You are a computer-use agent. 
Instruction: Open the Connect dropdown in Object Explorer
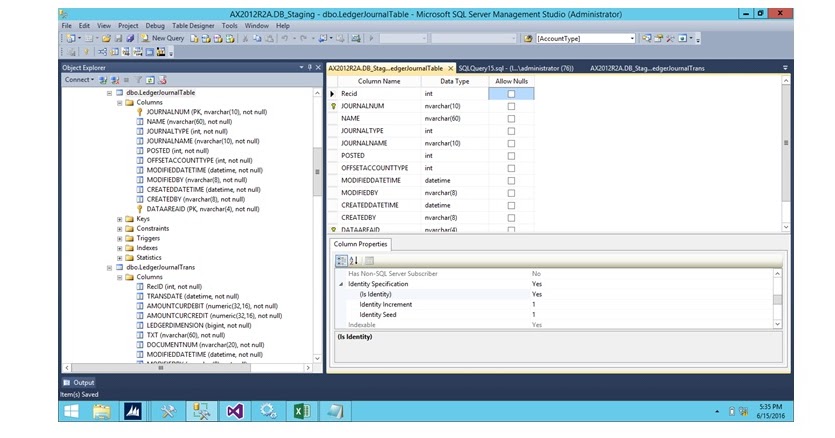[x=79, y=80]
